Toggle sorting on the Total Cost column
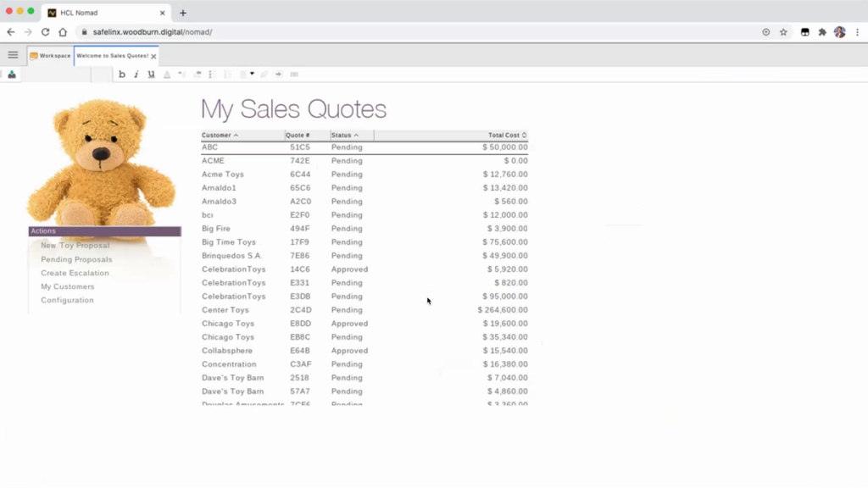 [506, 136]
